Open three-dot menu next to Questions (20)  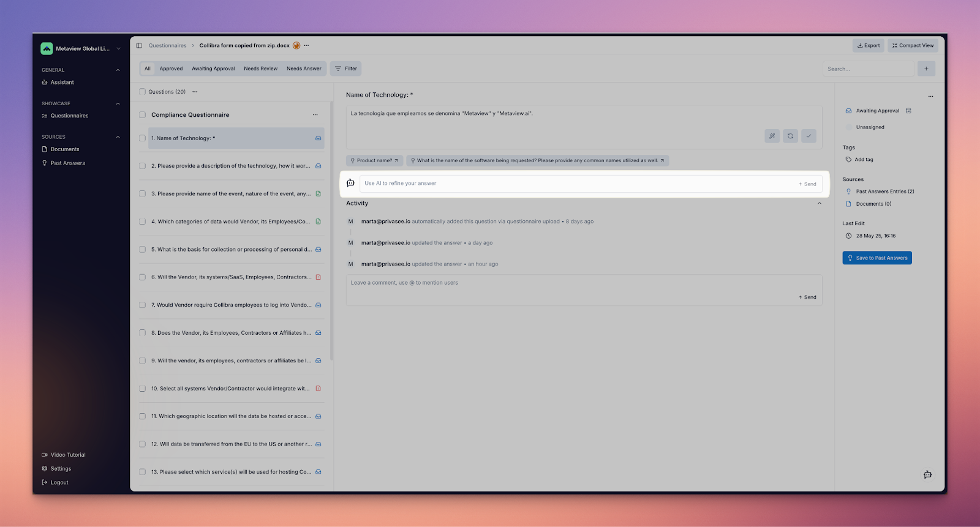tap(195, 92)
